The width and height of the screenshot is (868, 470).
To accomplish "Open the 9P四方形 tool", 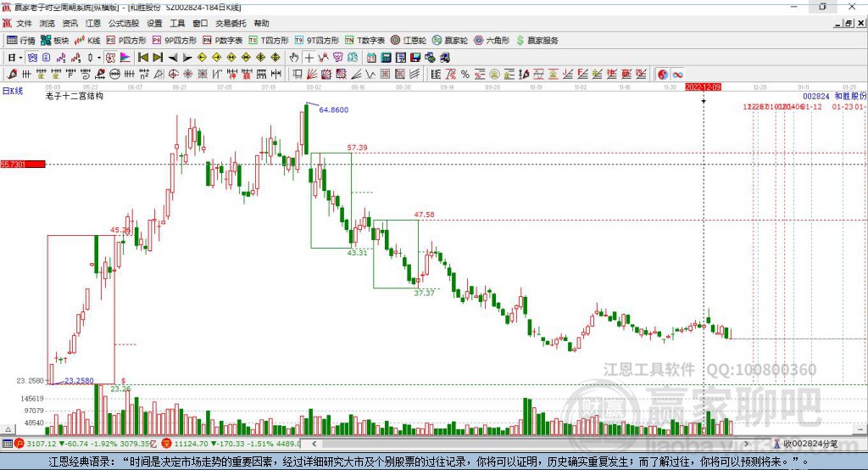I will tap(175, 41).
